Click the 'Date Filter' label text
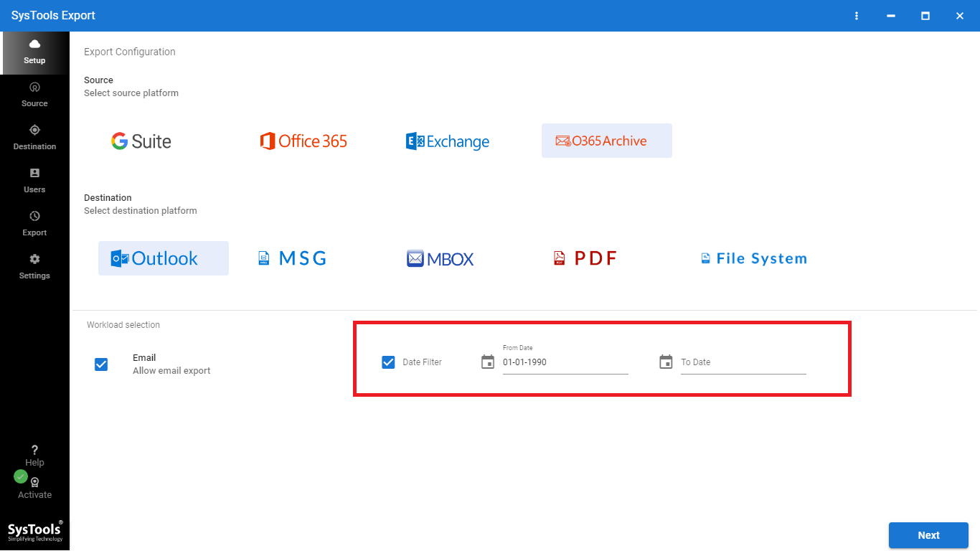This screenshot has width=980, height=551. point(422,362)
